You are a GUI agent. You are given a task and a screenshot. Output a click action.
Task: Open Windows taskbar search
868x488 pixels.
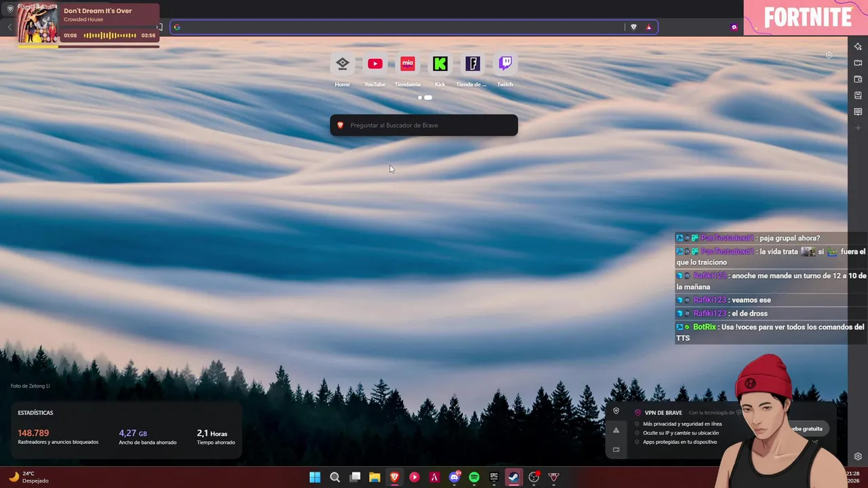[x=335, y=477]
